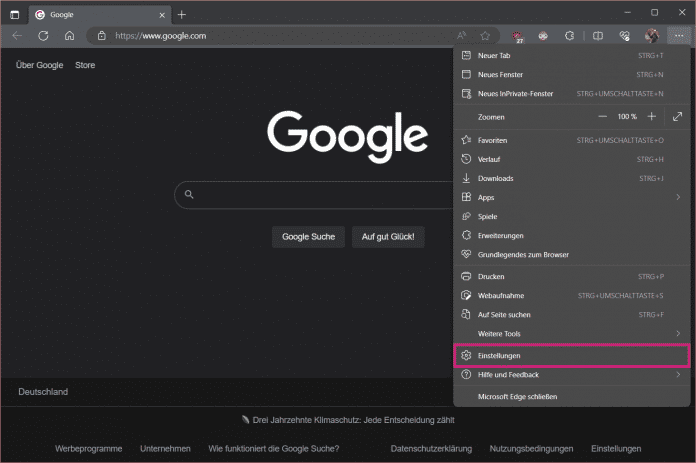
Task: Click the read aloud icon in address bar
Action: click(x=461, y=35)
